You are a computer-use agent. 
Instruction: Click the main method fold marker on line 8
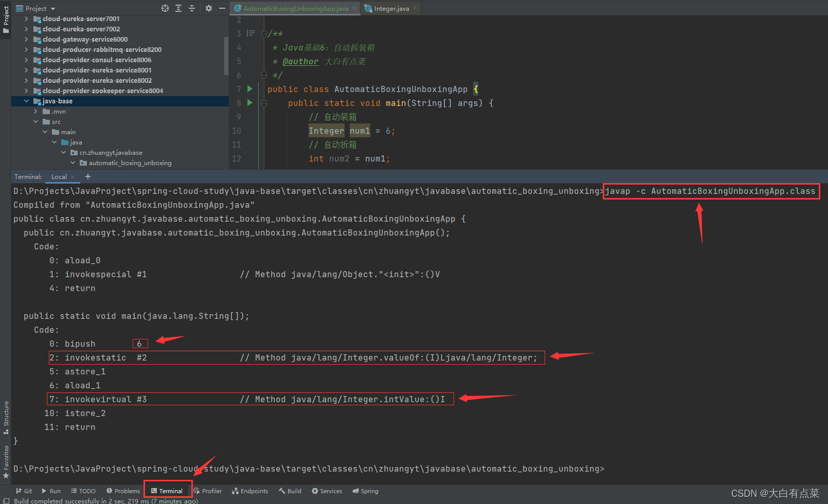[264, 103]
